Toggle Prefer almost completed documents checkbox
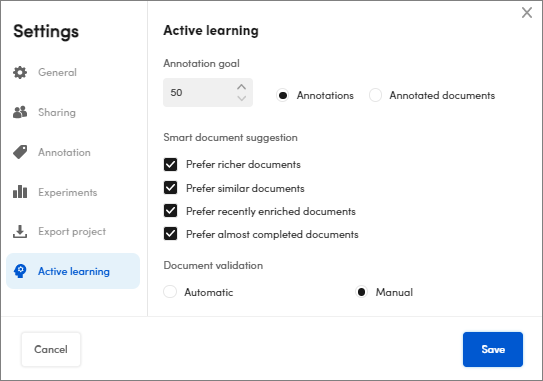Image resolution: width=543 pixels, height=381 pixels. 170,234
